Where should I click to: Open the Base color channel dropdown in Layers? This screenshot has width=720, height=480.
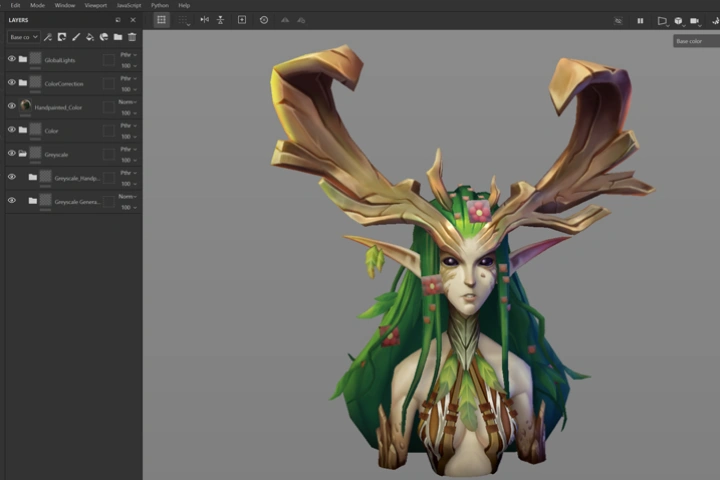pyautogui.click(x=23, y=37)
